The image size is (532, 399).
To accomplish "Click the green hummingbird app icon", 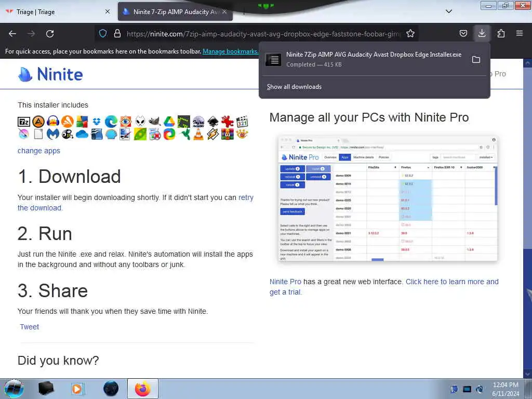I will pyautogui.click(x=184, y=135).
